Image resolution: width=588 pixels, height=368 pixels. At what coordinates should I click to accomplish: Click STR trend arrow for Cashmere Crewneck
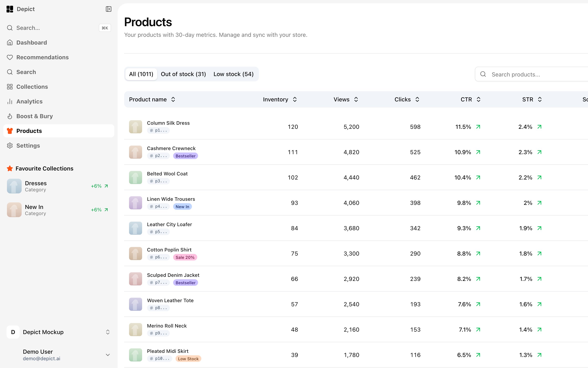(539, 152)
